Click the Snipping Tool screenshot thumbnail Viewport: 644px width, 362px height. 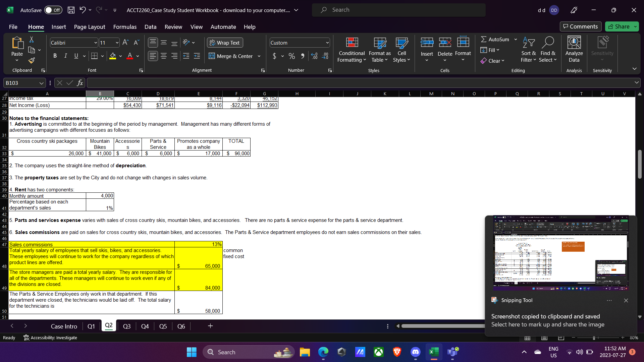click(560, 253)
